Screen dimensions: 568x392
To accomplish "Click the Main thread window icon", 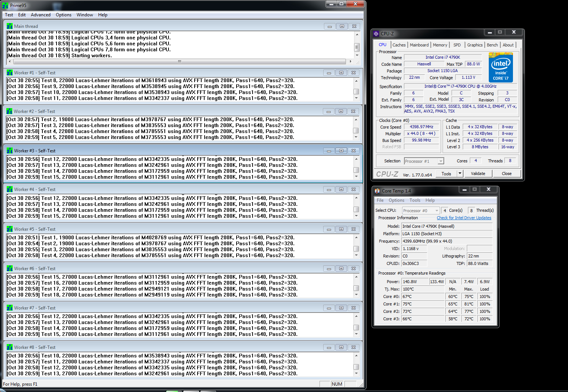I will [9, 26].
